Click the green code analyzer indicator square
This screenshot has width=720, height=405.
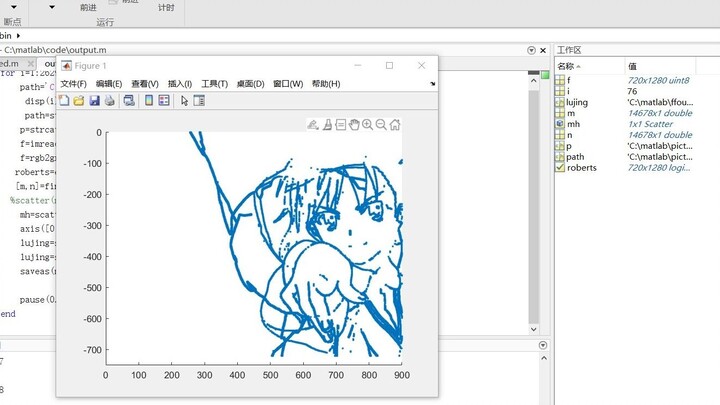point(545,75)
